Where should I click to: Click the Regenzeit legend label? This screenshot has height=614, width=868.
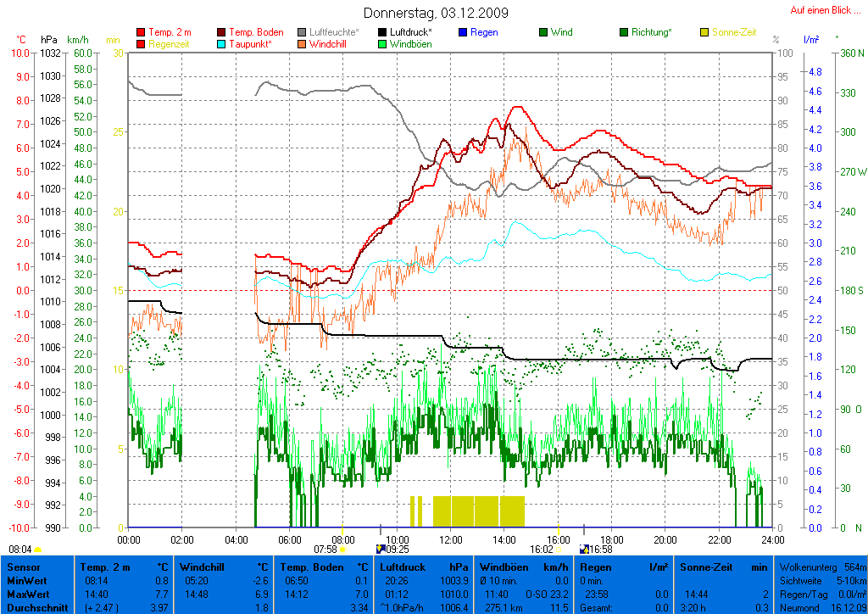(170, 43)
